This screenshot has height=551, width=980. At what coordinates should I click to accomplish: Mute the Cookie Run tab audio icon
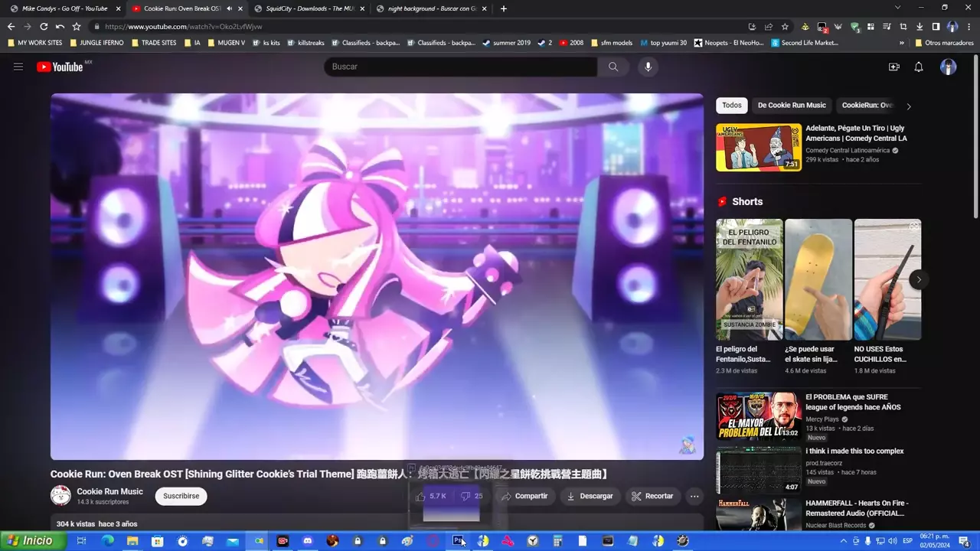pos(229,8)
